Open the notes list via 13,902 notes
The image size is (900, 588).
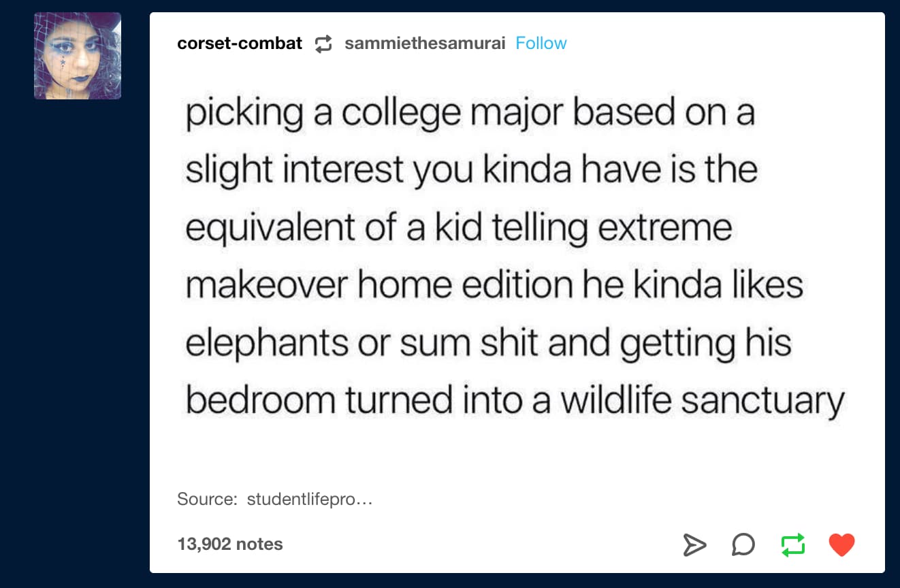[x=229, y=544]
